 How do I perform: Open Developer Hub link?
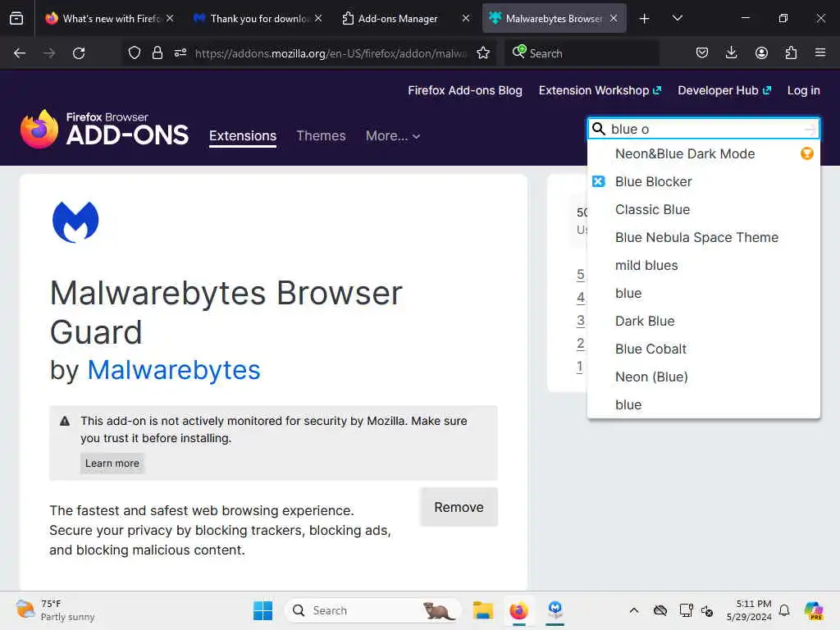724,90
